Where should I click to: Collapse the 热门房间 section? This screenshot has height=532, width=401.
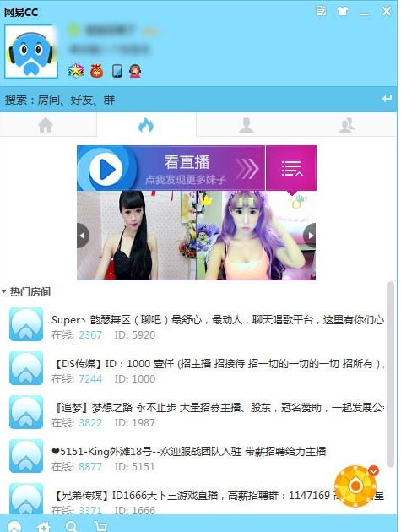[x=4, y=291]
